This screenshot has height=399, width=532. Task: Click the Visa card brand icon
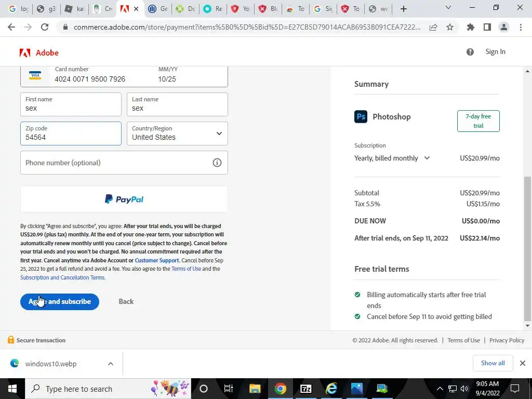pos(35,75)
